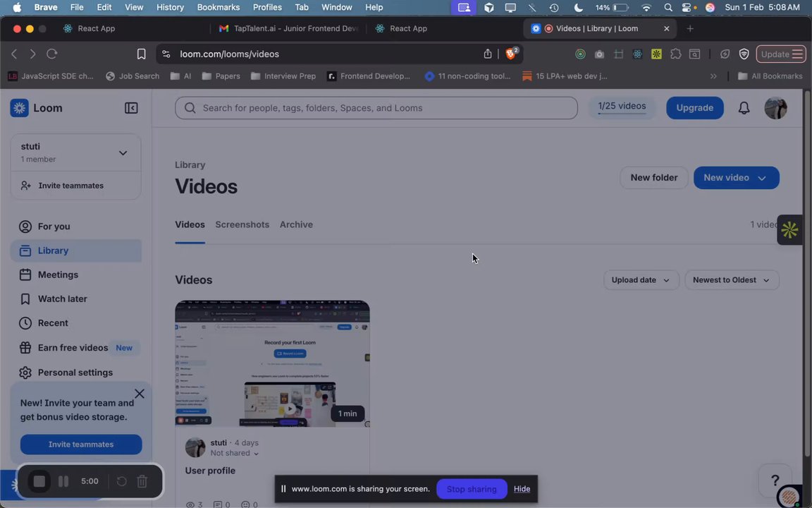Show more bookmarks with the chevron
This screenshot has width=812, height=508.
click(713, 76)
